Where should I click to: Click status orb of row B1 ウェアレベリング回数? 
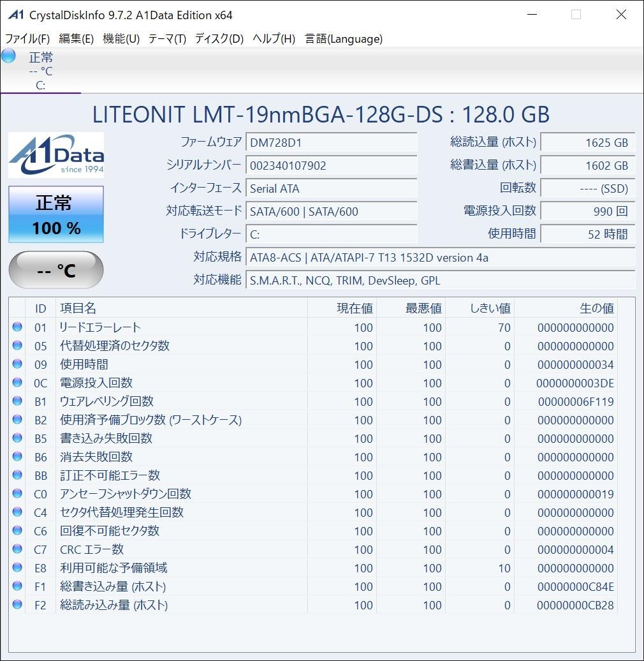pyautogui.click(x=17, y=401)
